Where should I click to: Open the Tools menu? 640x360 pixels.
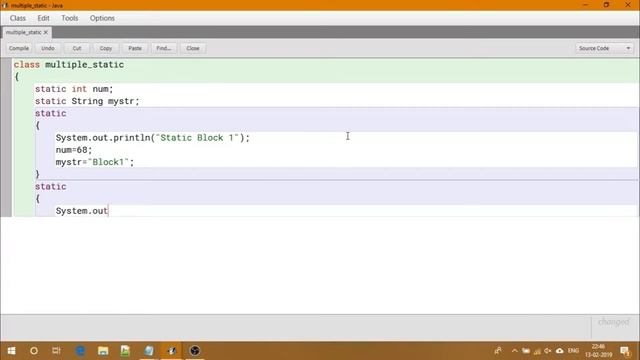tap(70, 18)
